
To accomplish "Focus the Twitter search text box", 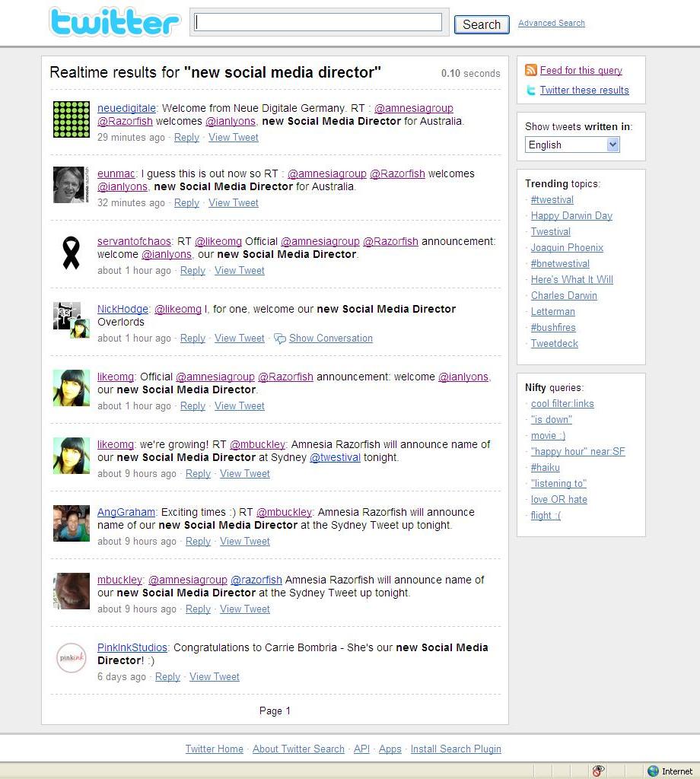I will (x=318, y=22).
